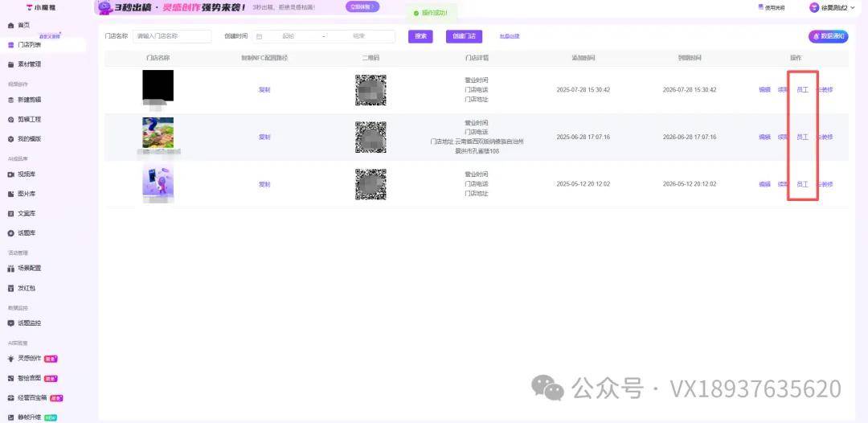Open the 使用说明 help guide icon
The image size is (868, 423).
(761, 7)
